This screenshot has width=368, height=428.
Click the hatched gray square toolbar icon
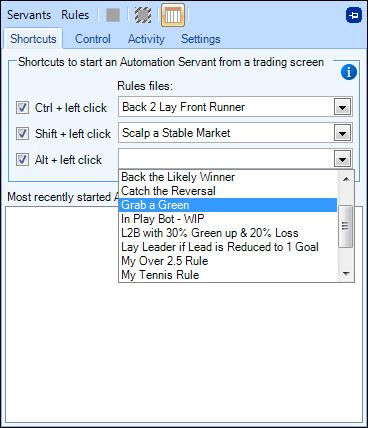[x=143, y=15]
